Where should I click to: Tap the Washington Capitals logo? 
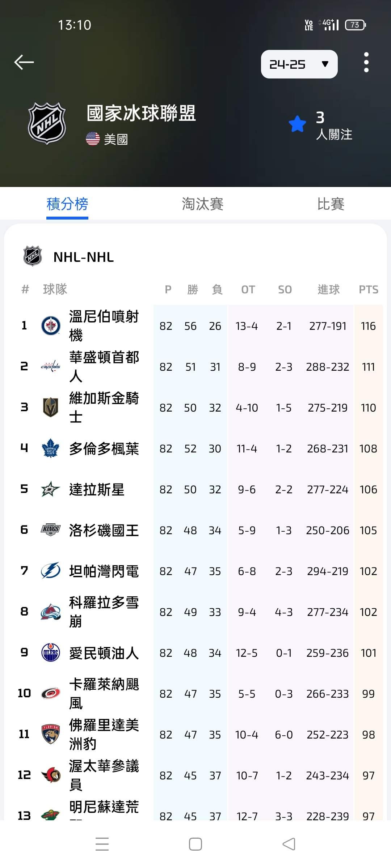[x=51, y=366]
